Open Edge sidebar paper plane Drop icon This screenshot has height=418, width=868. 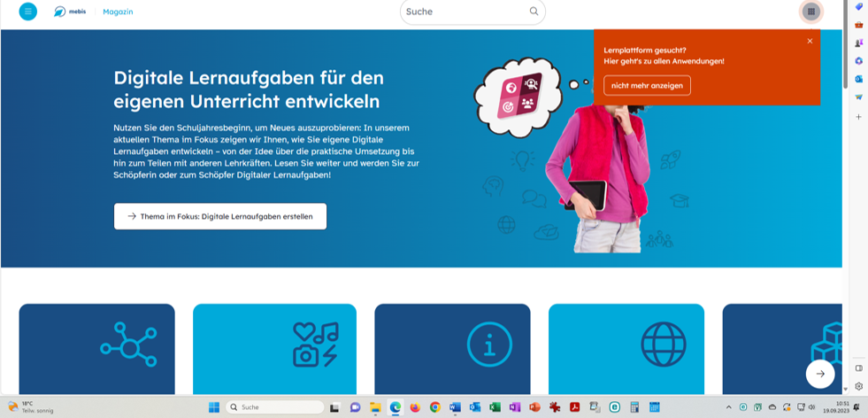[x=858, y=97]
